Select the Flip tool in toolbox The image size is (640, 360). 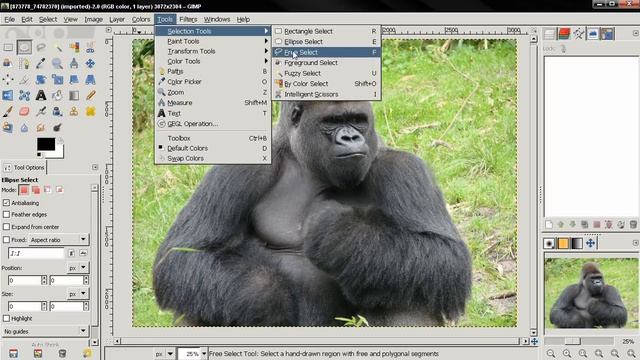pyautogui.click(x=8, y=96)
